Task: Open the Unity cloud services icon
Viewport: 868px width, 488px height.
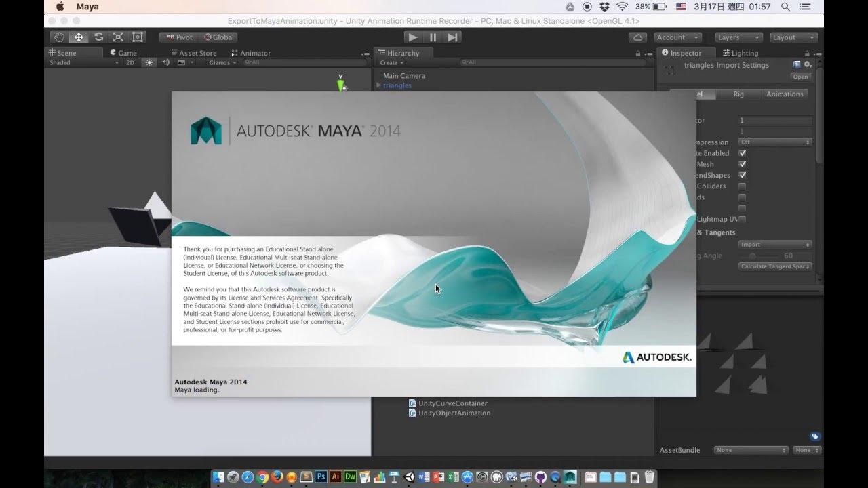Action: [x=637, y=37]
